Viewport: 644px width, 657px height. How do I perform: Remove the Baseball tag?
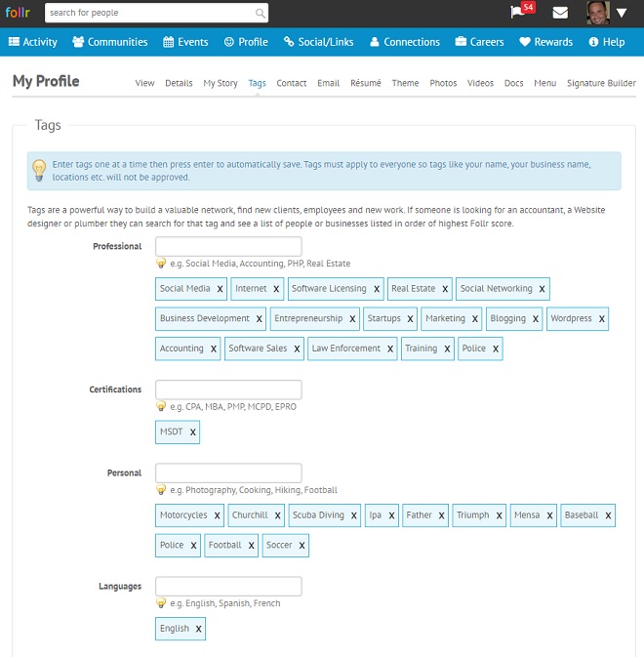609,515
